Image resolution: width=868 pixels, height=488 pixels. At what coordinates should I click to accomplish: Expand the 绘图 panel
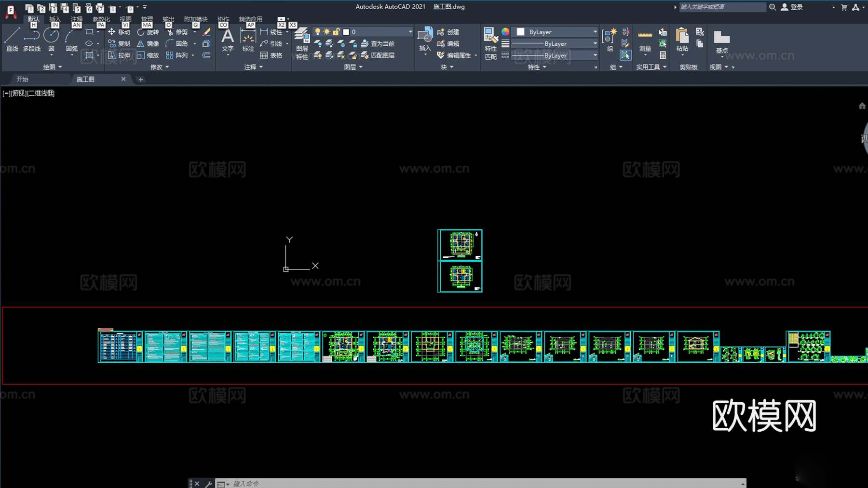click(53, 67)
